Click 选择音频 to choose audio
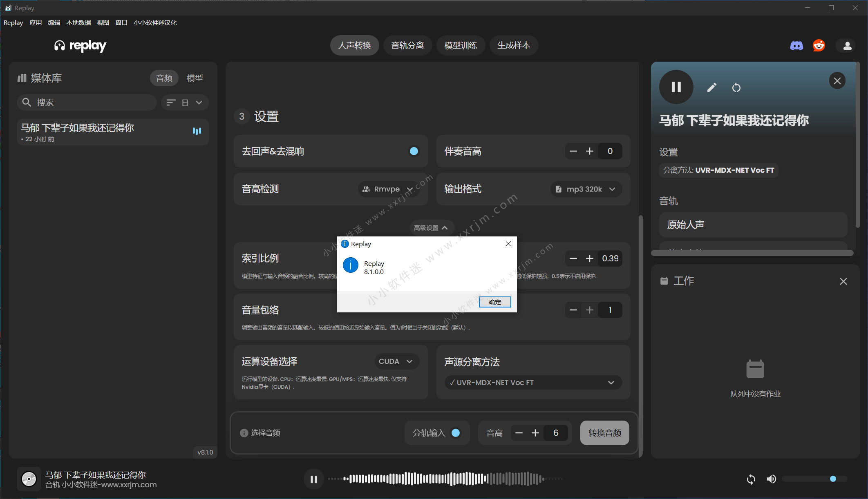868x499 pixels. (x=265, y=433)
